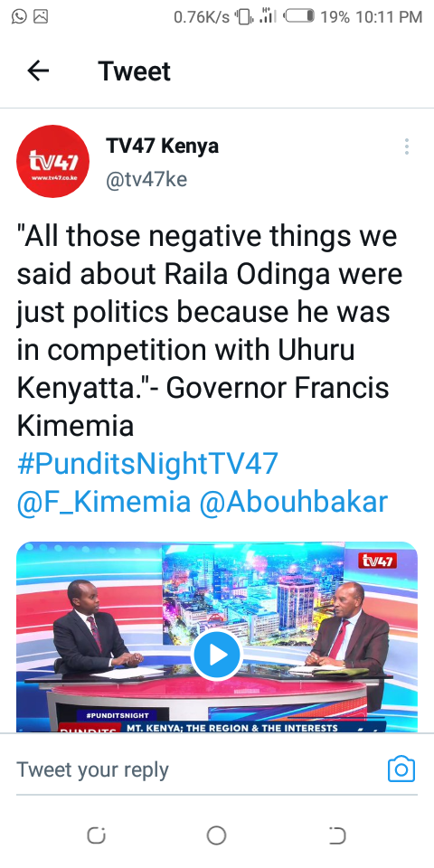The width and height of the screenshot is (434, 868).
Task: Tap the Android recent apps button
Action: coord(97,835)
